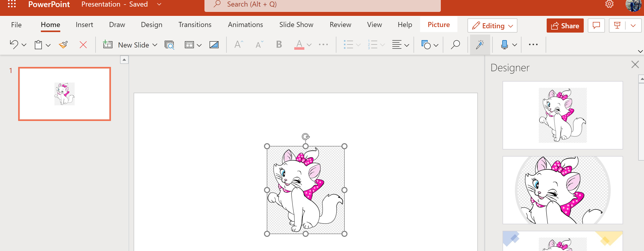The width and height of the screenshot is (644, 251).
Task: Collapse the ribbon chevron
Action: (640, 51)
